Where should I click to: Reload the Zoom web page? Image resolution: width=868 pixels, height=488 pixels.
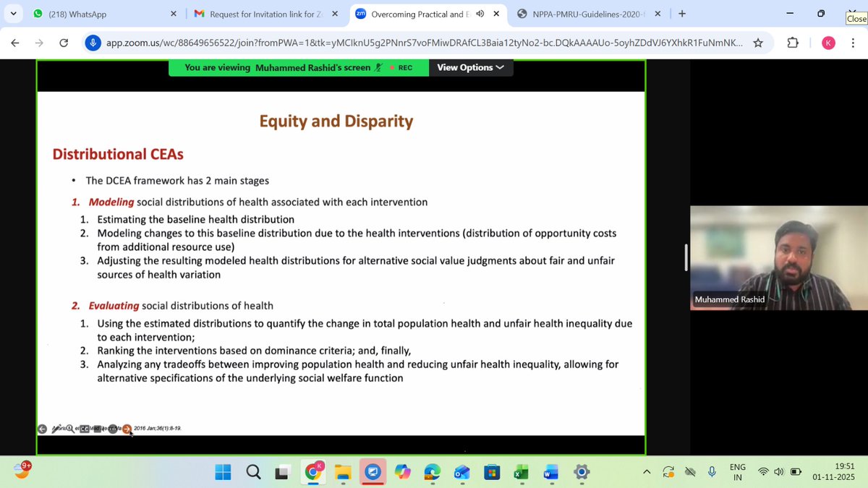[x=64, y=43]
